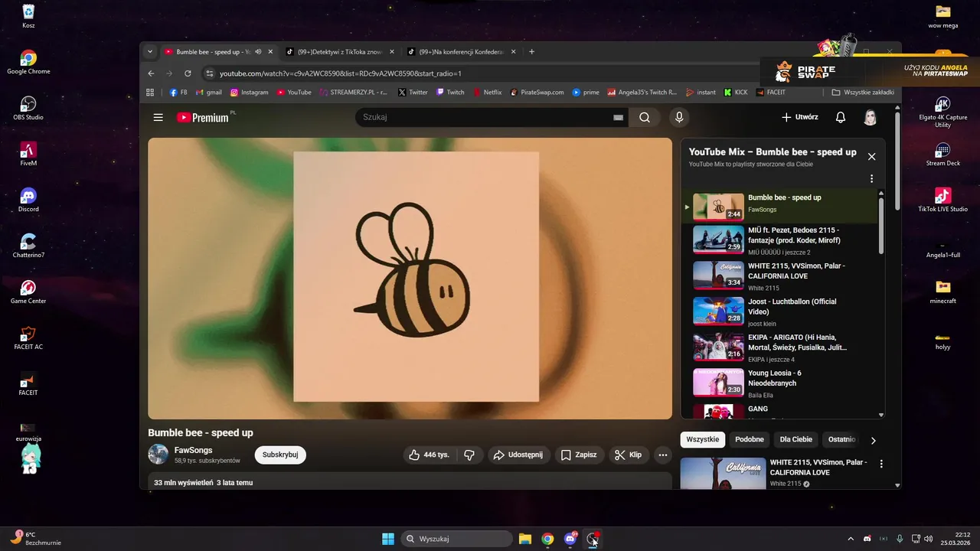Open FACEIT AC desktop shortcut

(x=28, y=337)
